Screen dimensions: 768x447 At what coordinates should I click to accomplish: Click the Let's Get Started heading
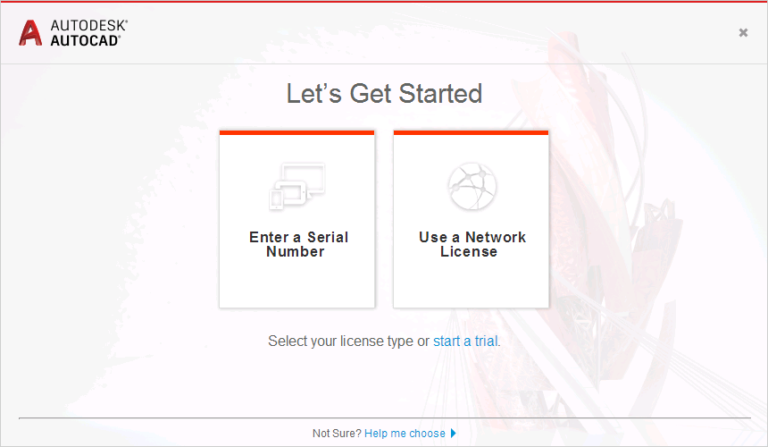(x=384, y=94)
